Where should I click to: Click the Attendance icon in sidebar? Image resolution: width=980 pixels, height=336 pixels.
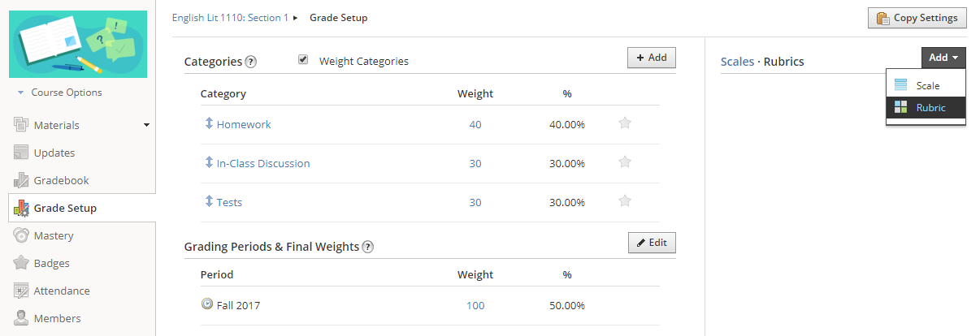(21, 291)
